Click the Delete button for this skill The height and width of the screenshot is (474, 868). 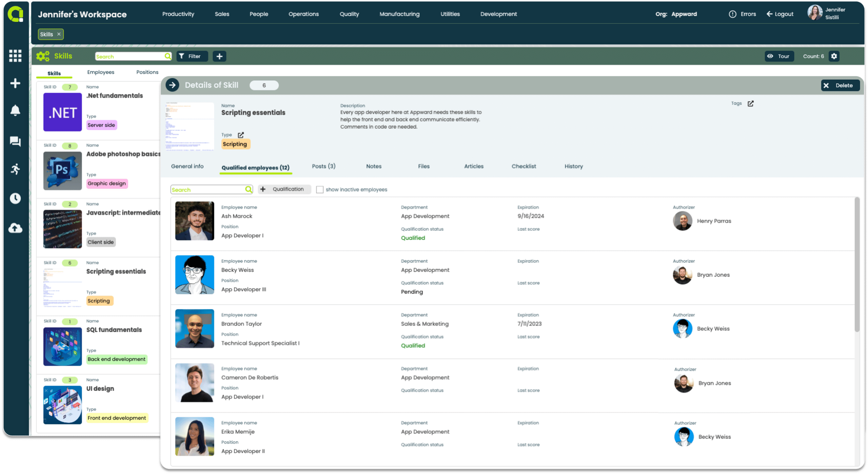[x=840, y=85]
